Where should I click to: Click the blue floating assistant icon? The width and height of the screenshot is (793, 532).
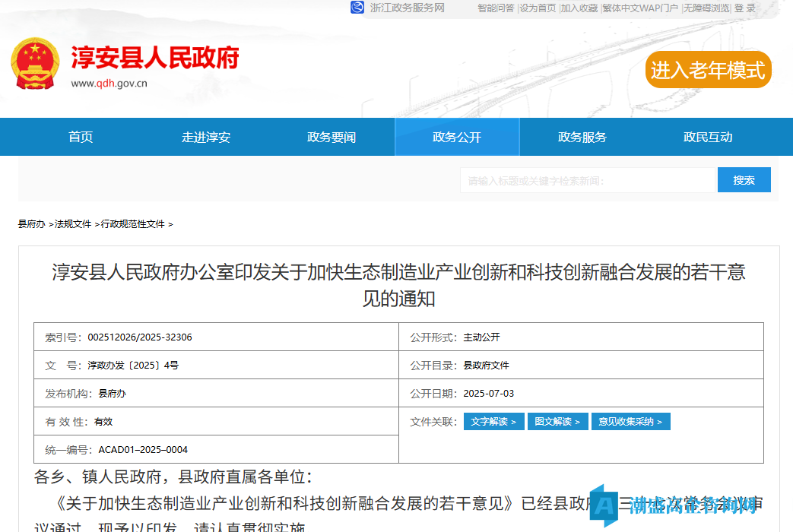click(x=604, y=505)
